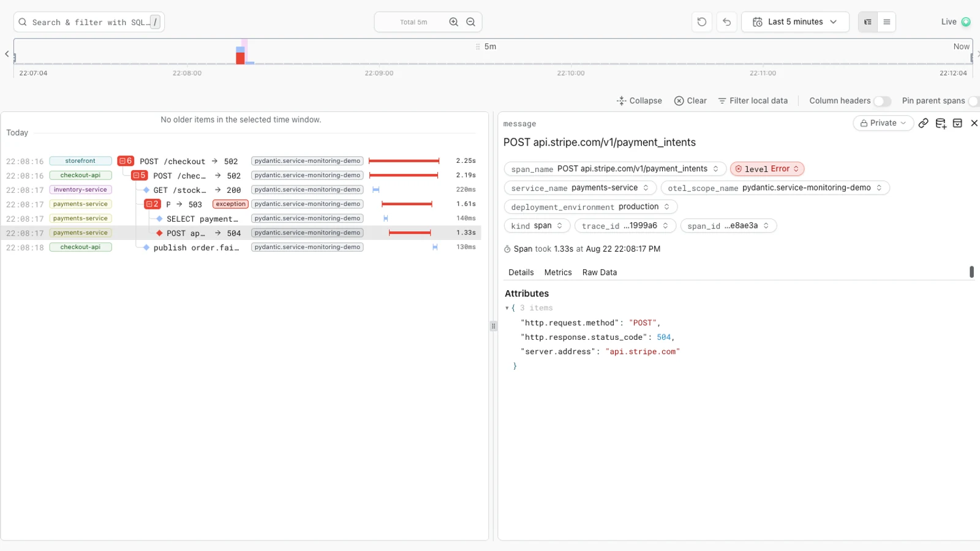Viewport: 980px width, 551px height.
Task: Toggle the Column headers switch
Action: pyautogui.click(x=883, y=101)
